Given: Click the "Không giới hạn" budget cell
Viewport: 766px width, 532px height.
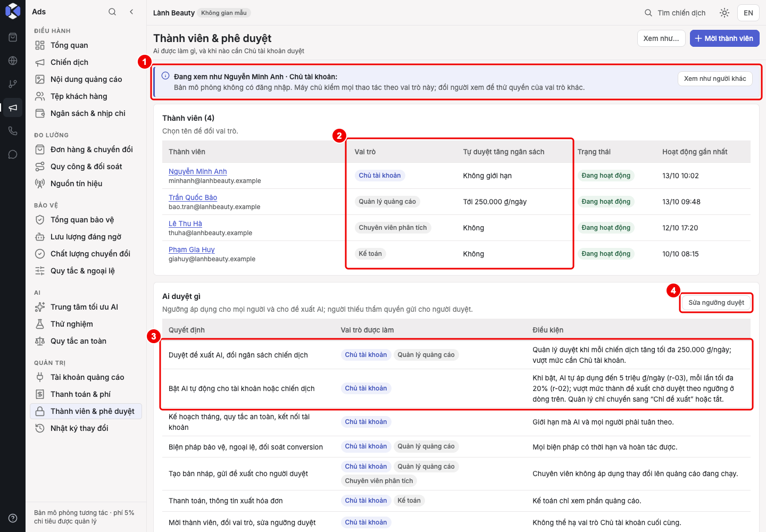Looking at the screenshot, I should (x=487, y=176).
